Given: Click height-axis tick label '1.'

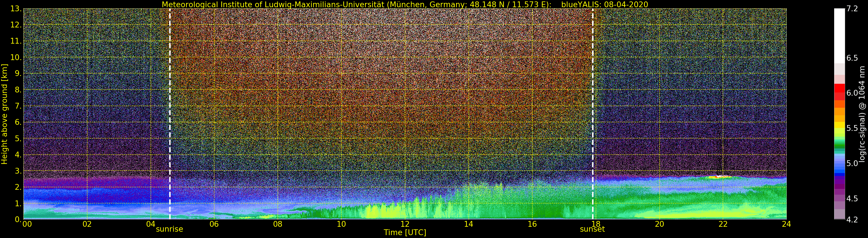Looking at the screenshot, I should pos(18,203).
